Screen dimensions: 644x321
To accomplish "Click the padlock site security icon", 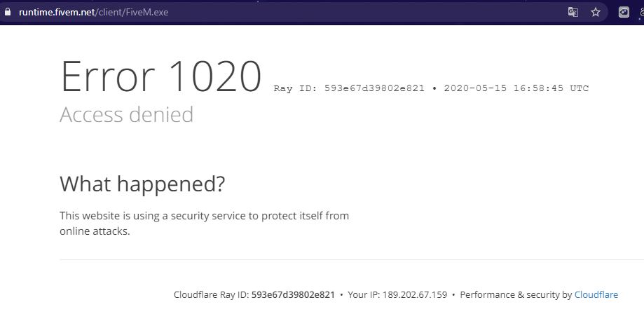I will click(7, 12).
